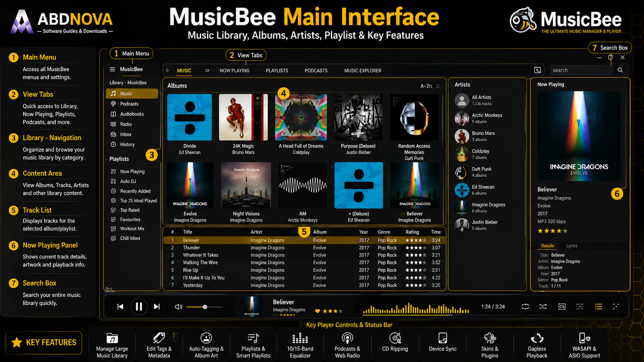This screenshot has height=362, width=644.
Task: Pause the current track
Action: click(x=139, y=306)
